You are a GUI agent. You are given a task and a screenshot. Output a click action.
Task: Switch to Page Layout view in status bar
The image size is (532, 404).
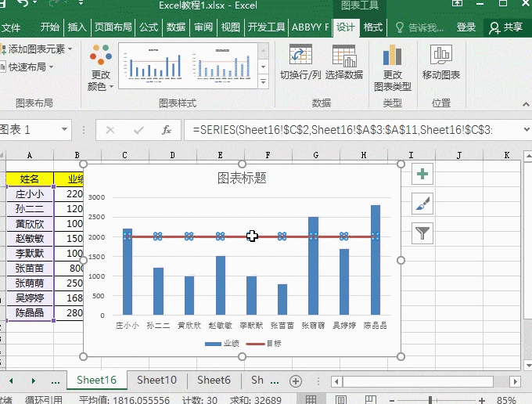pyautogui.click(x=340, y=400)
